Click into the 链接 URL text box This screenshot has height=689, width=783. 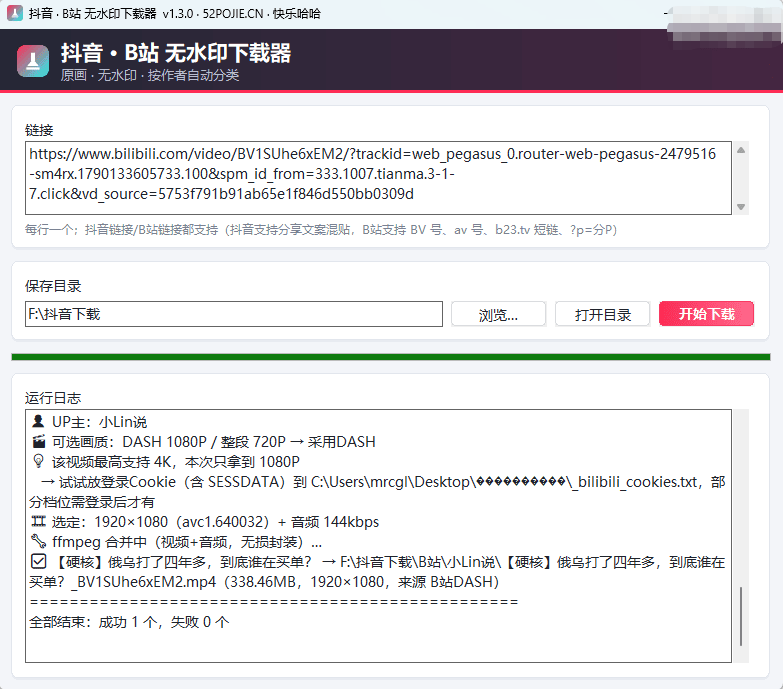tap(379, 178)
